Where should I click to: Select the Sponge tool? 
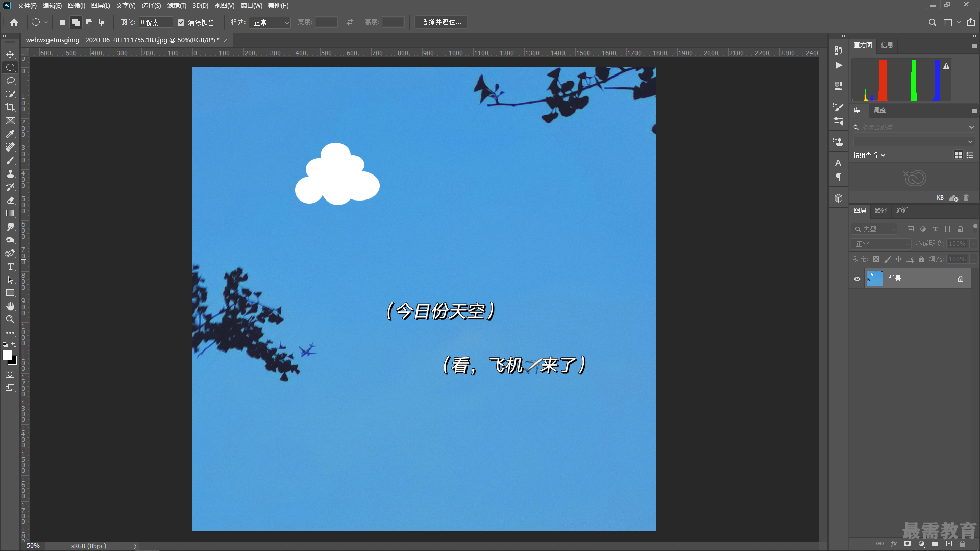tap(10, 240)
